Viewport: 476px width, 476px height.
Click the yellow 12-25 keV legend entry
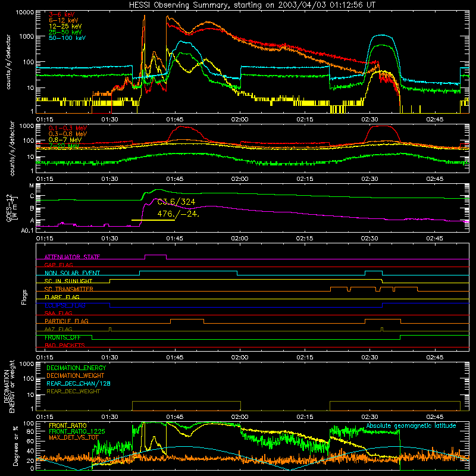tap(65, 26)
